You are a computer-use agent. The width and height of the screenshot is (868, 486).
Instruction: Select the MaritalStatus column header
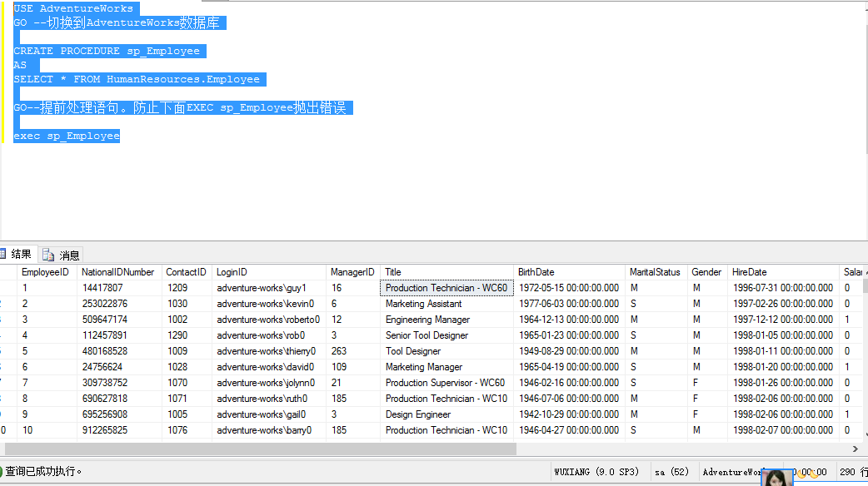point(656,272)
